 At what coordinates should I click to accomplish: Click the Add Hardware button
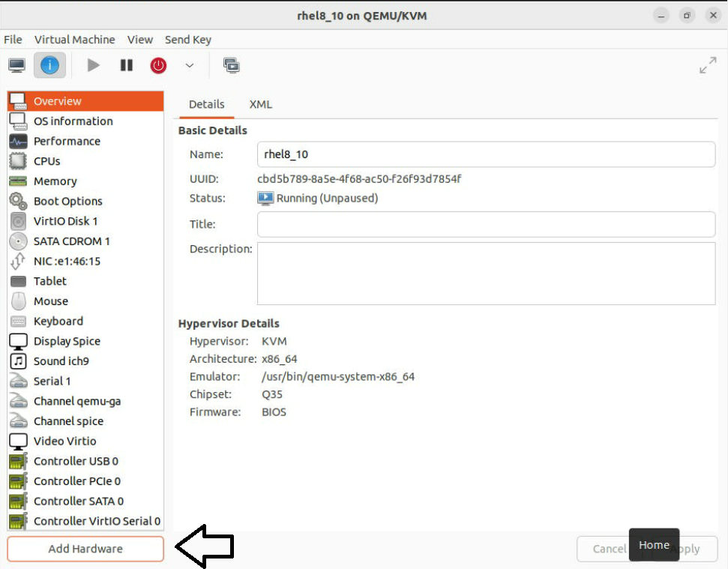click(85, 549)
